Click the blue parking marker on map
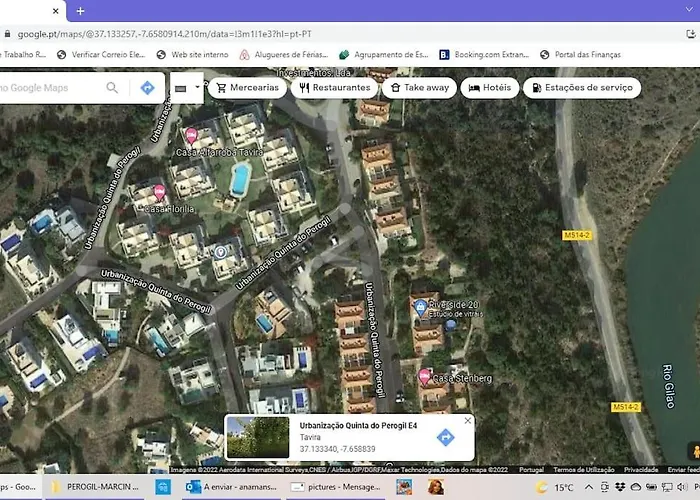The width and height of the screenshot is (700, 500). (220, 252)
